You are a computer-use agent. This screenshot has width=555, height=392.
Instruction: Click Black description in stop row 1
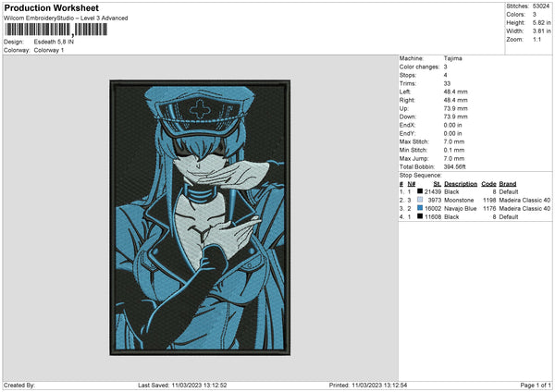(451, 191)
